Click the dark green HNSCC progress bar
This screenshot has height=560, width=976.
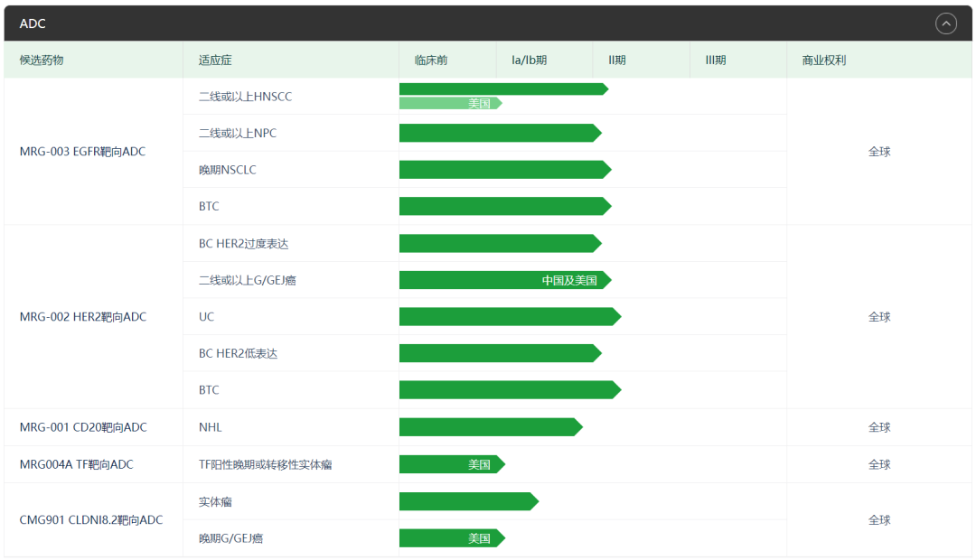coord(503,89)
